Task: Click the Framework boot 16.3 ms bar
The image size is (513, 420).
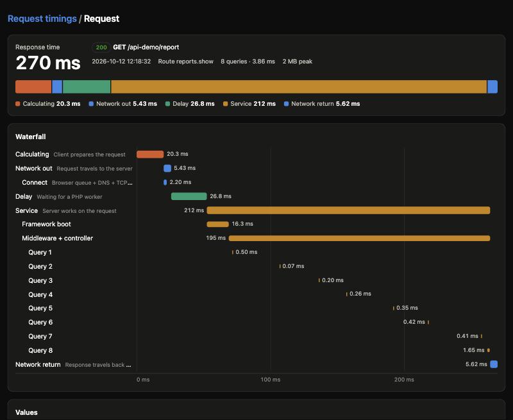Action: [217, 224]
